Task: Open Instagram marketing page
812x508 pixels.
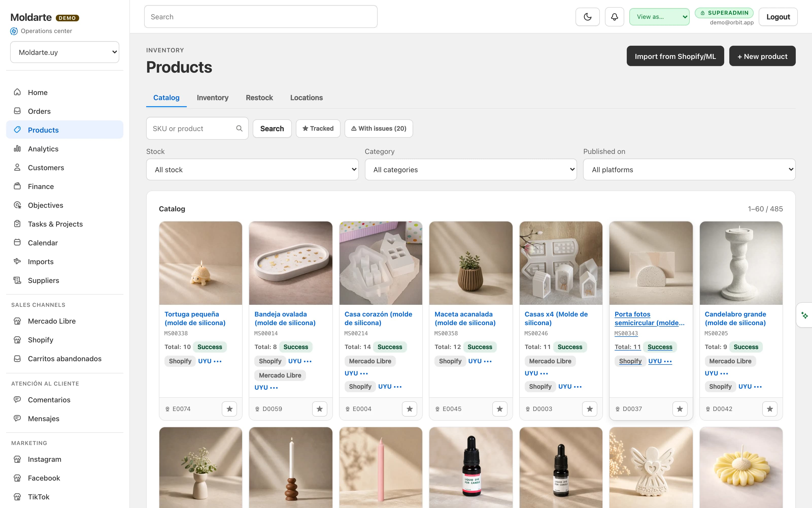Action: [x=64, y=459]
